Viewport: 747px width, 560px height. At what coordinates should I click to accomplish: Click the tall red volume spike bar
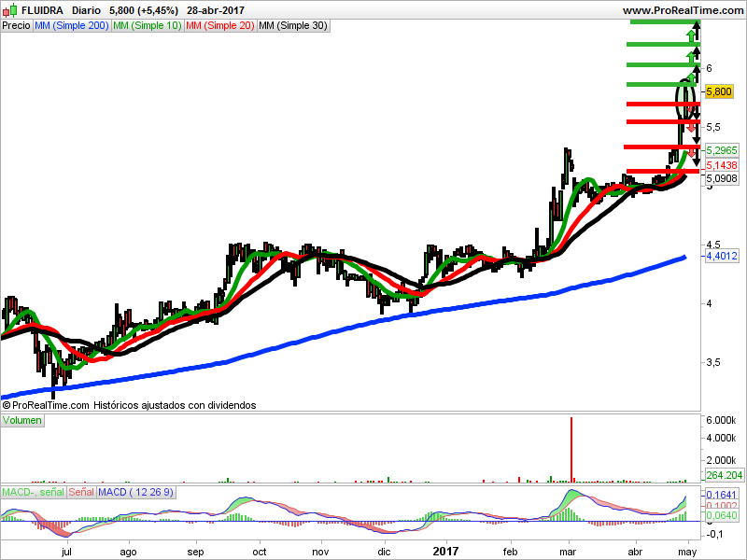(571, 450)
